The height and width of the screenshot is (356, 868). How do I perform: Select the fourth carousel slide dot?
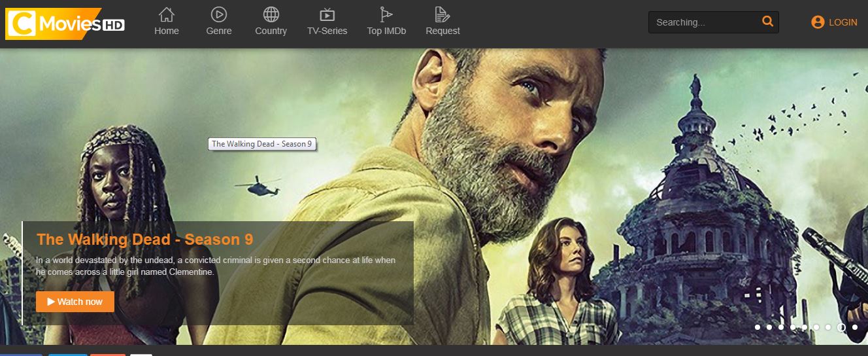(793, 327)
